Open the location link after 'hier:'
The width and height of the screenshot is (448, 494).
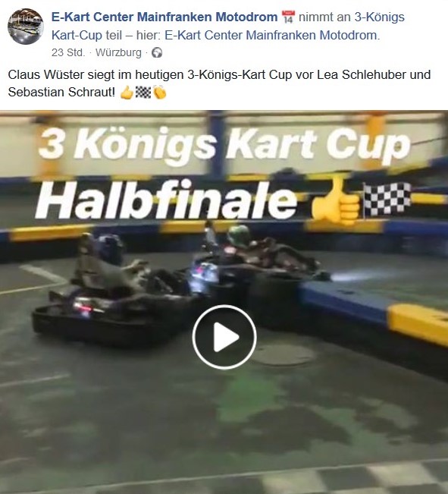[x=271, y=35]
